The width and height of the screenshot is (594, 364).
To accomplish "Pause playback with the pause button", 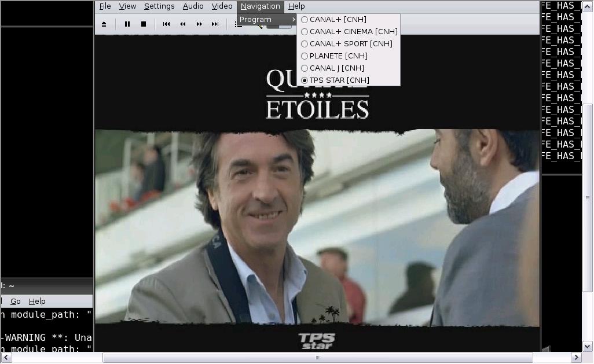I will (x=127, y=24).
